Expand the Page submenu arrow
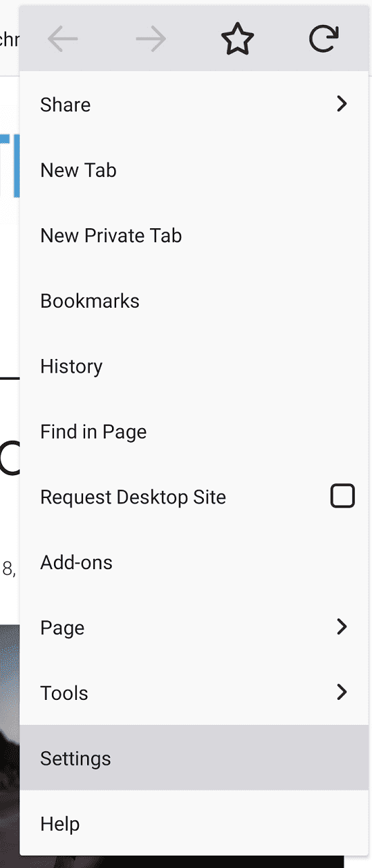This screenshot has height=868, width=372. click(342, 627)
